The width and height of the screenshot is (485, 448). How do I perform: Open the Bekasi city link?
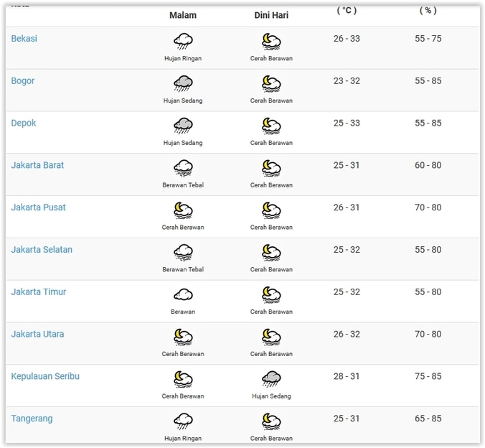click(24, 39)
